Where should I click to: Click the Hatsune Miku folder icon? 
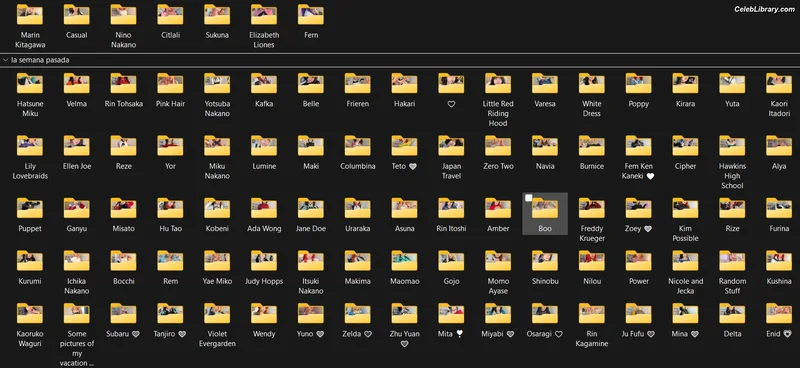(x=30, y=84)
